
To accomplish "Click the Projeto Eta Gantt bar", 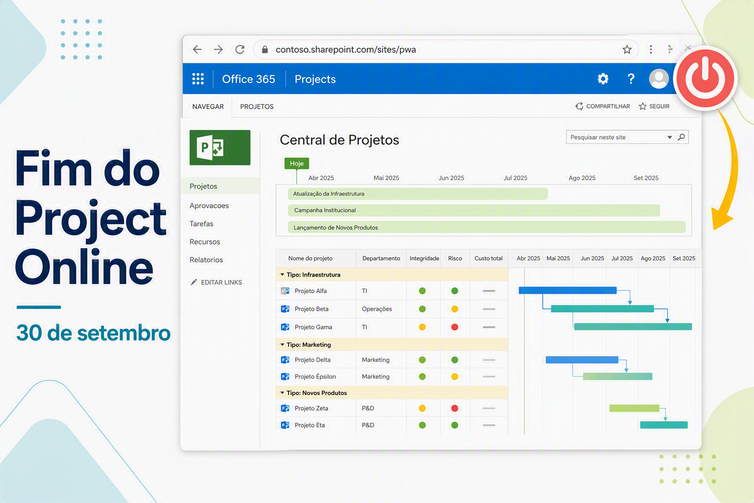I will (664, 425).
